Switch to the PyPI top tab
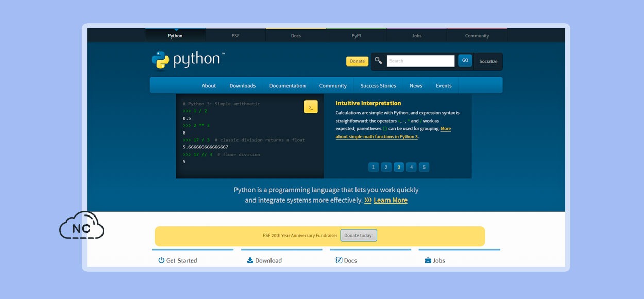Image resolution: width=644 pixels, height=299 pixels. click(356, 36)
